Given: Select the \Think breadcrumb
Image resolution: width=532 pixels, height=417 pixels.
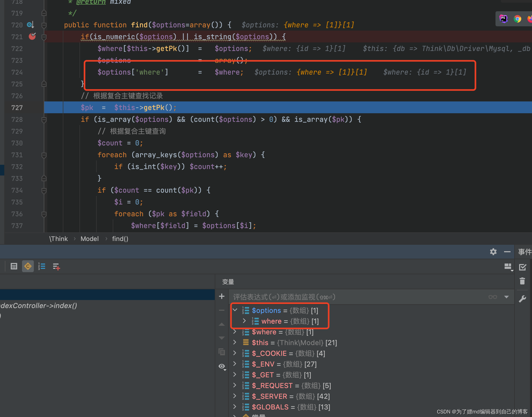Looking at the screenshot, I should click(58, 239).
